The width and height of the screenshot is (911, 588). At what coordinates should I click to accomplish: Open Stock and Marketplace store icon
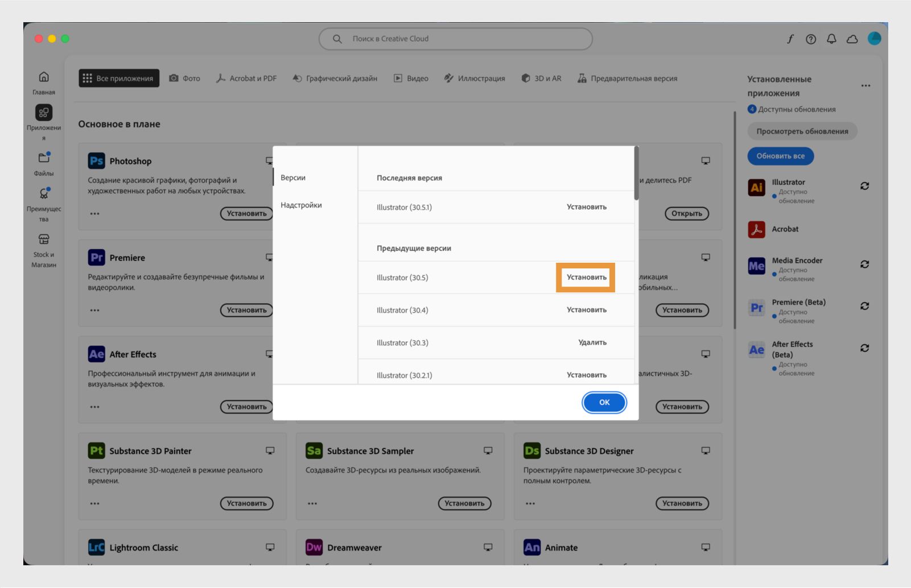(x=44, y=239)
